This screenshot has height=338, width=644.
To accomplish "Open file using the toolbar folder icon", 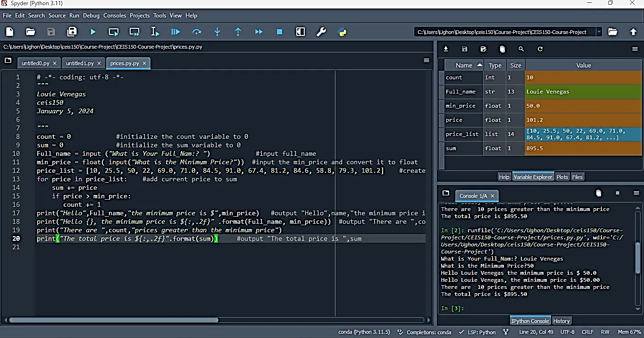I will (x=31, y=32).
